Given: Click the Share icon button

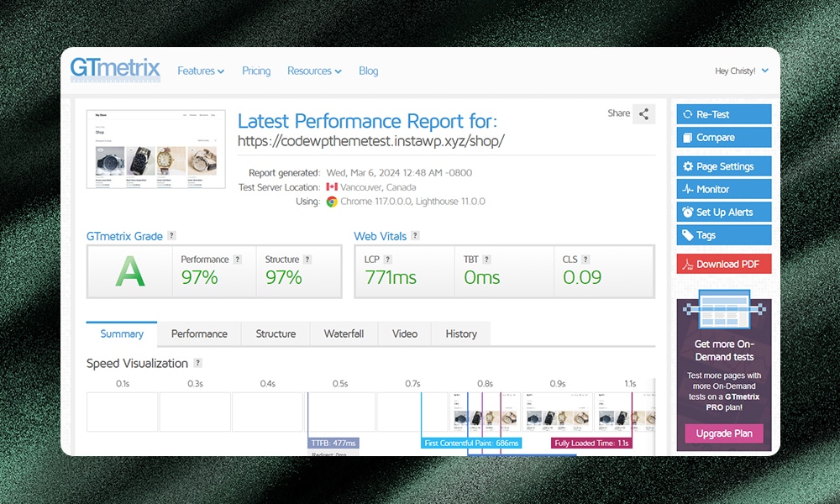Looking at the screenshot, I should click(644, 114).
